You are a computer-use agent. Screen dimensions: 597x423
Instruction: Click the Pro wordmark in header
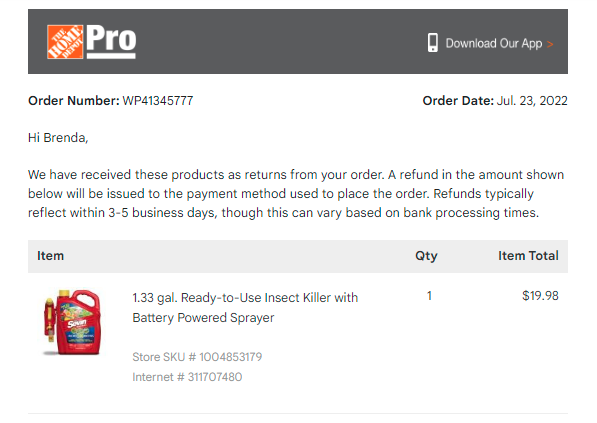tap(111, 41)
